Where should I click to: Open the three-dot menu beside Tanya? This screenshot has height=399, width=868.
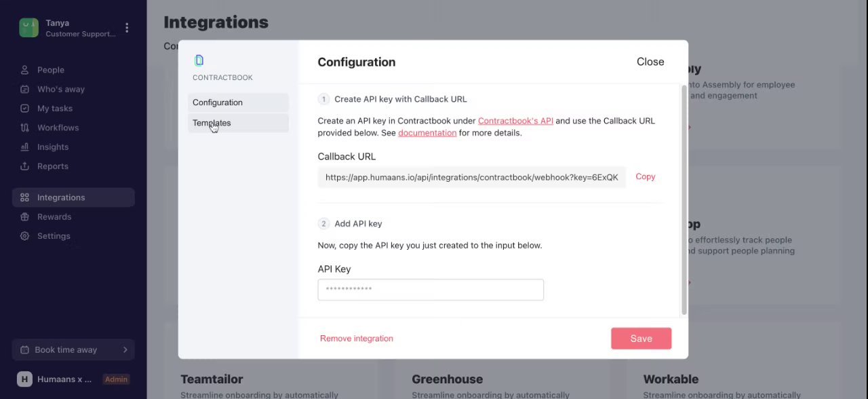point(127,28)
